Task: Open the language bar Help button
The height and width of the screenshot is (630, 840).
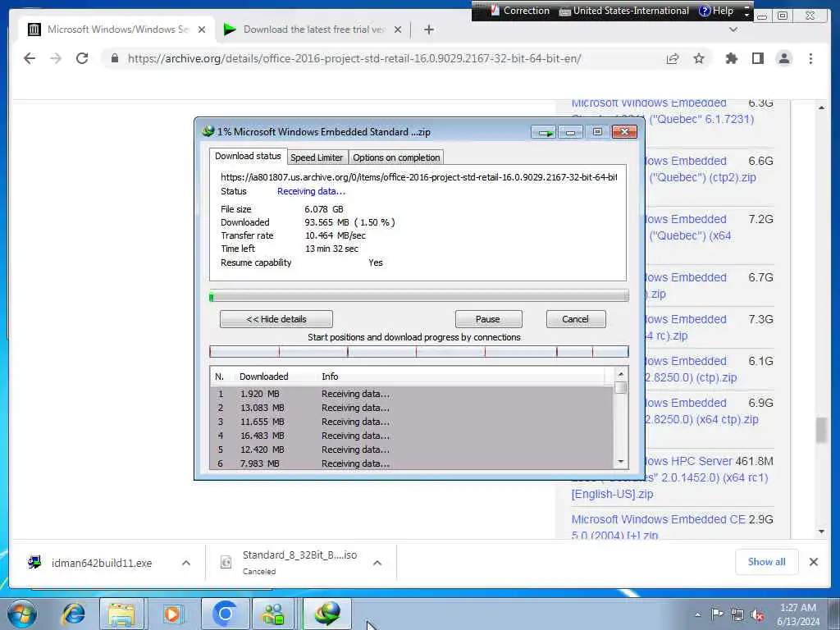Action: point(716,11)
